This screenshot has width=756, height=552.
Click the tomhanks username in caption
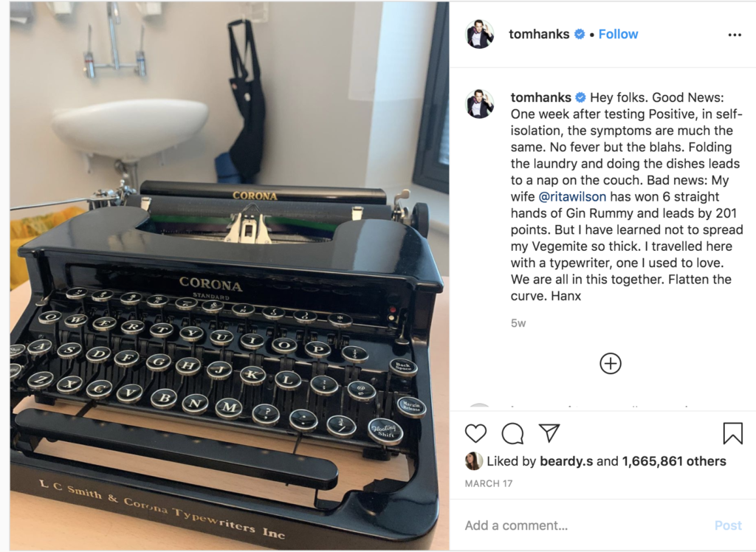[x=541, y=97]
